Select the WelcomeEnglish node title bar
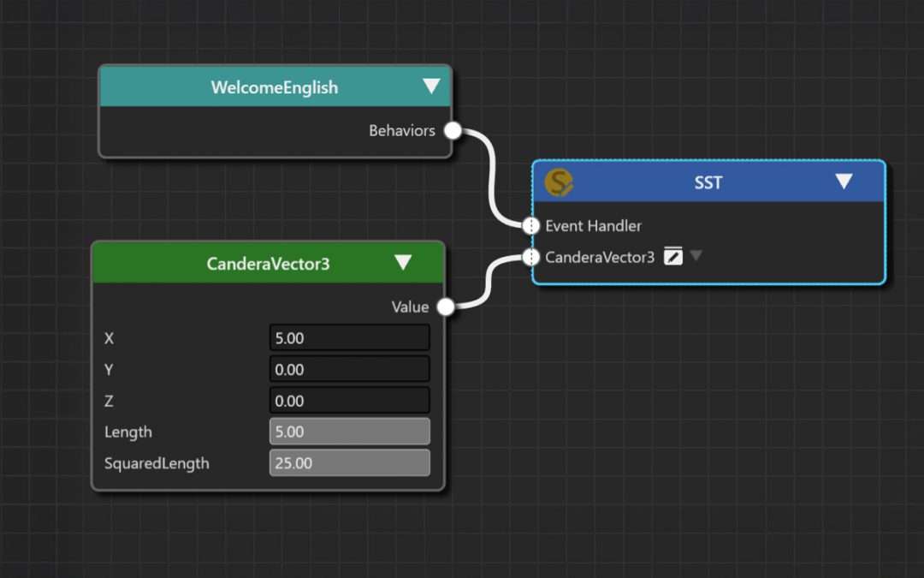 [275, 86]
